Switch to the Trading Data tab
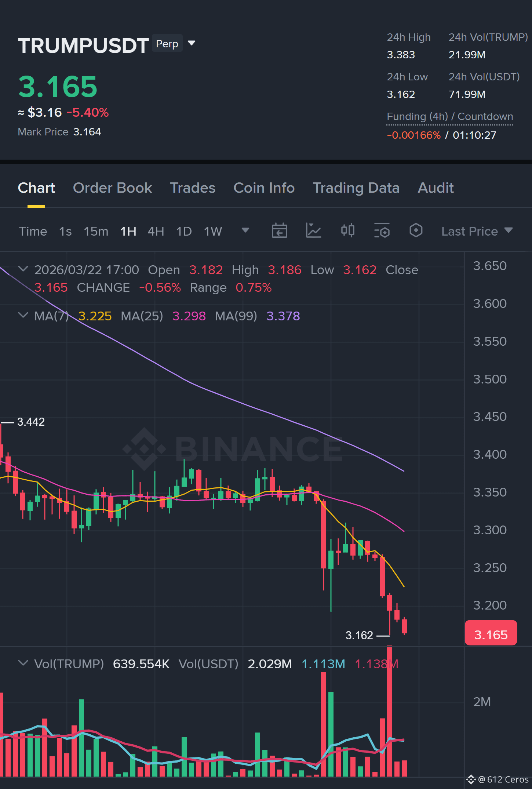 (x=356, y=188)
